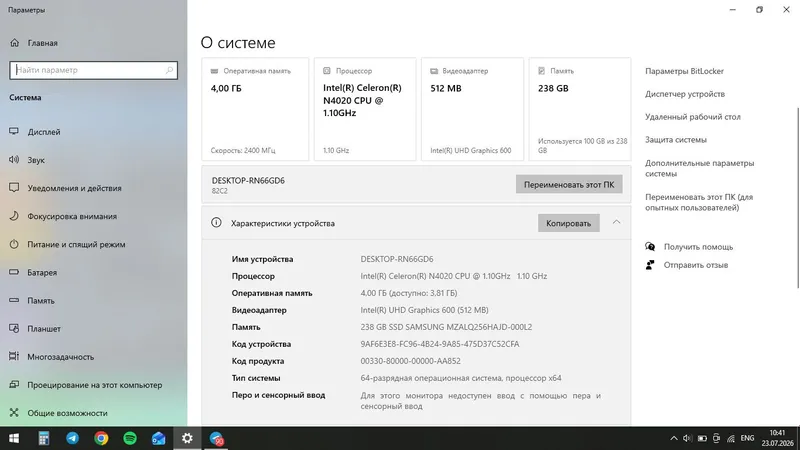Click Переименовать этот ПК button

[x=569, y=184]
